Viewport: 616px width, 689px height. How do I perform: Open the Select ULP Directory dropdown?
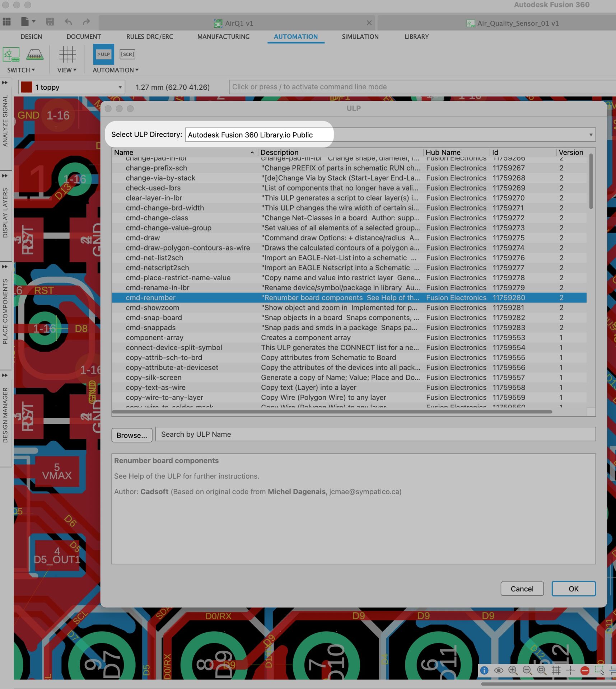point(592,135)
